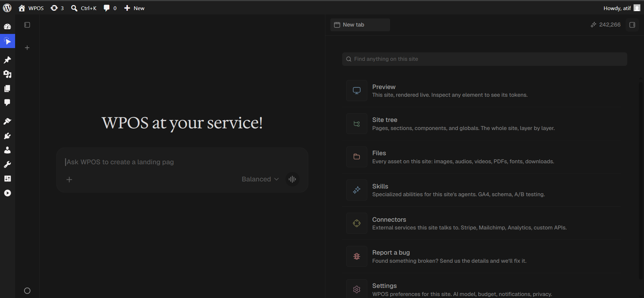Open the Settings sliders sidebar icon
The height and width of the screenshot is (298, 644).
pyautogui.click(x=7, y=178)
